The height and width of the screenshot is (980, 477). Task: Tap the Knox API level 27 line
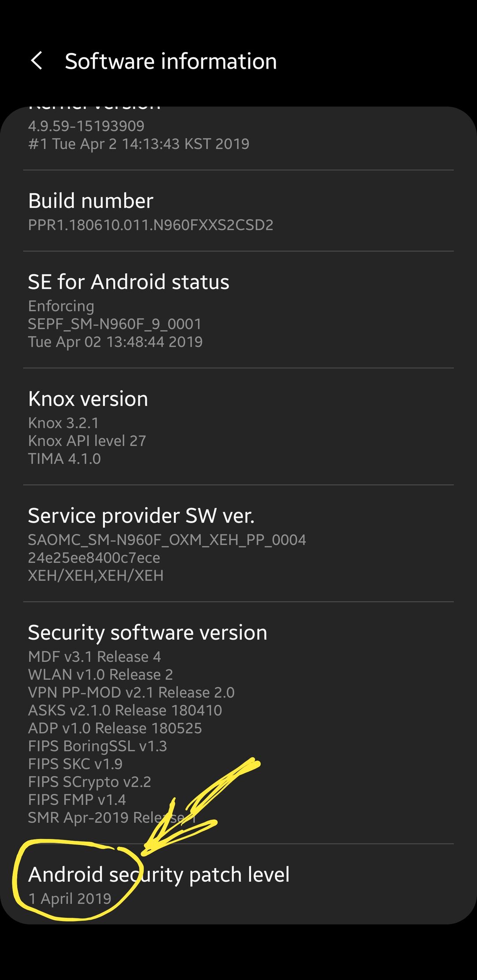pos(87,441)
